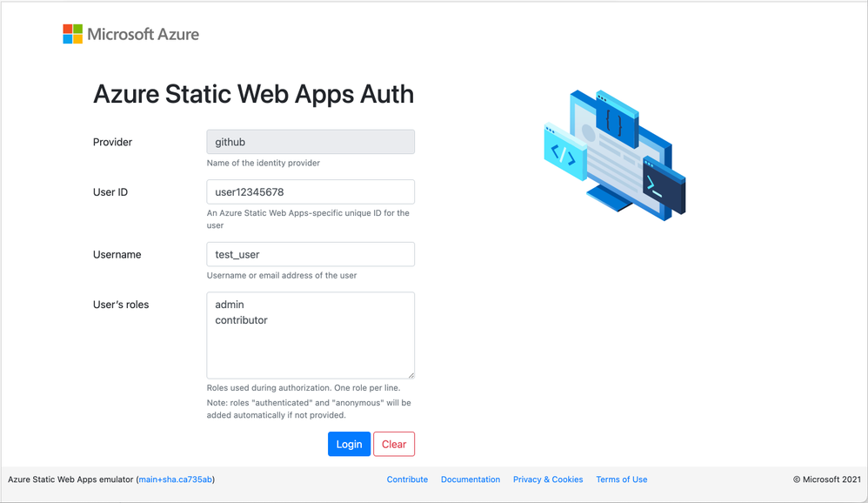Viewport: 868px width, 503px height.
Task: Click the note about authenticated and anonymous roles
Action: 309,409
